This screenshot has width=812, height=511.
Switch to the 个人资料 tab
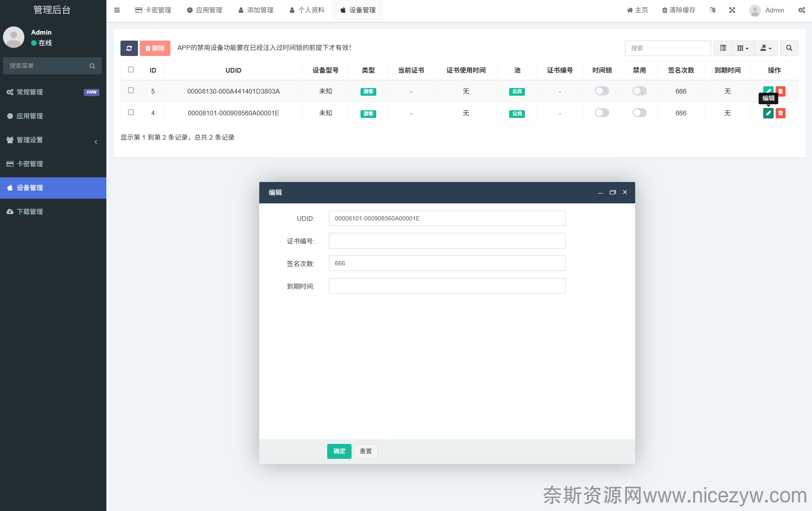pyautogui.click(x=307, y=10)
